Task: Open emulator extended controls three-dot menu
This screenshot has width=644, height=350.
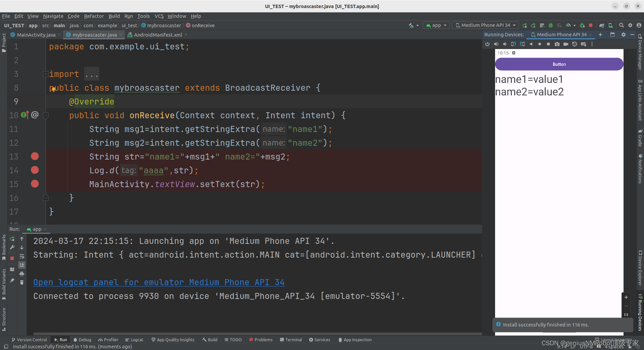Action: tap(592, 44)
